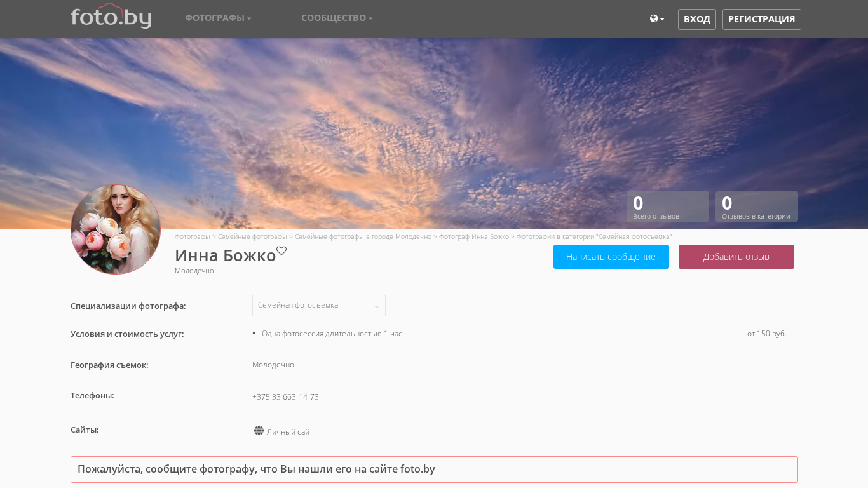This screenshot has width=868, height=488.
Task: Open the language globe selector
Action: point(656,19)
